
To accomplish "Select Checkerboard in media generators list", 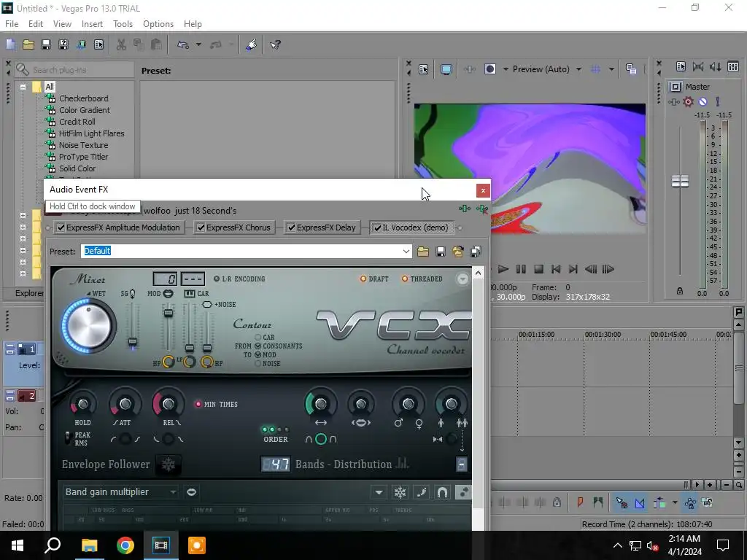I will [83, 98].
